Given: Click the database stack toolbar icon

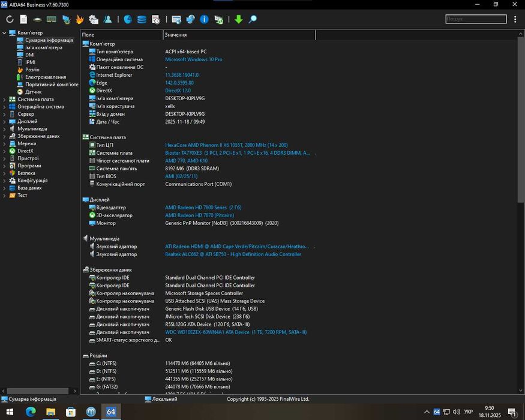Looking at the screenshot, I should (x=142, y=19).
